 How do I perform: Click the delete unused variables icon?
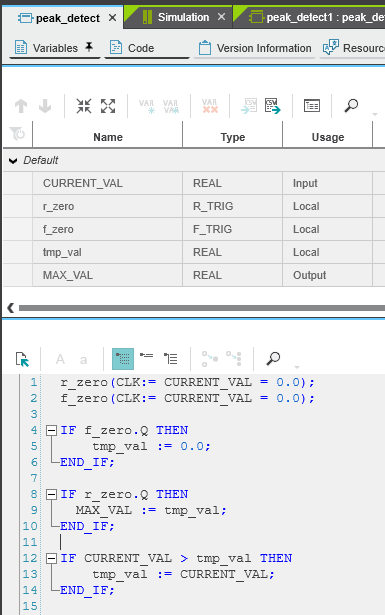tap(210, 106)
